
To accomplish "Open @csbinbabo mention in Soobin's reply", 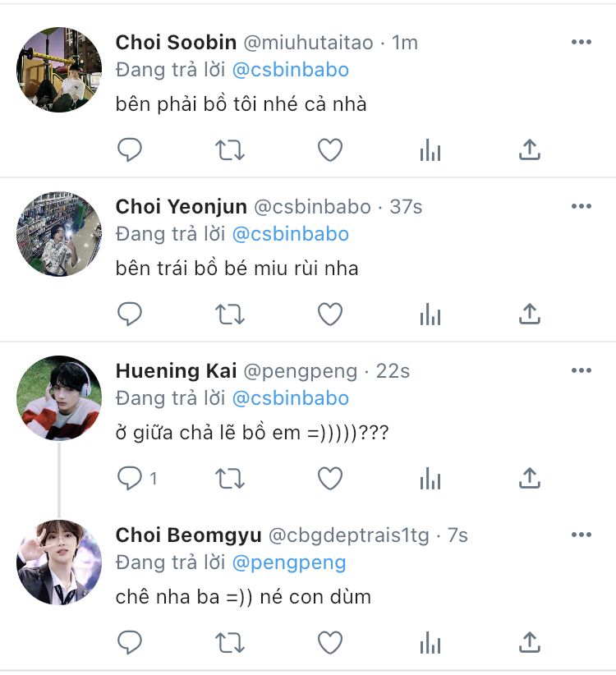I will pyautogui.click(x=291, y=70).
